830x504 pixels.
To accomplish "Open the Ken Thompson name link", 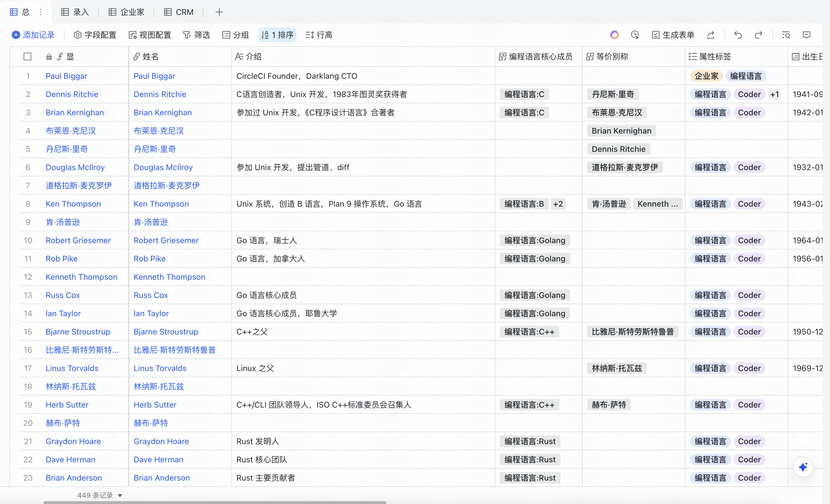I will [161, 204].
